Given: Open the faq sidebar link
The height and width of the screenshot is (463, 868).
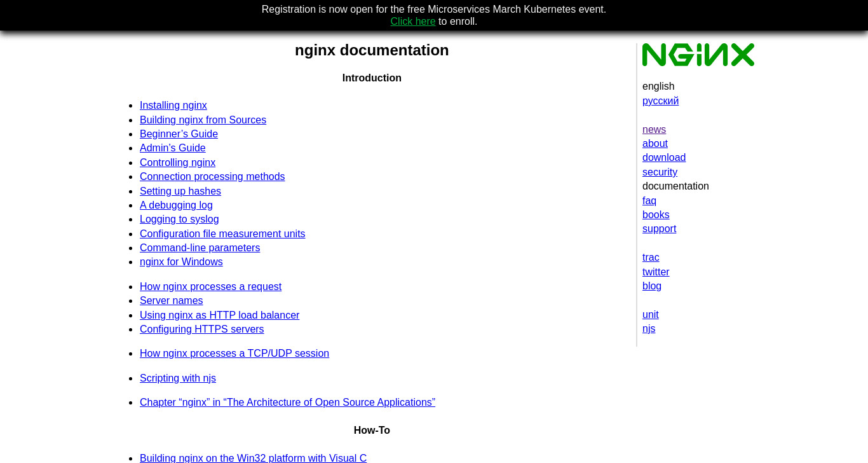Looking at the screenshot, I should point(649,201).
